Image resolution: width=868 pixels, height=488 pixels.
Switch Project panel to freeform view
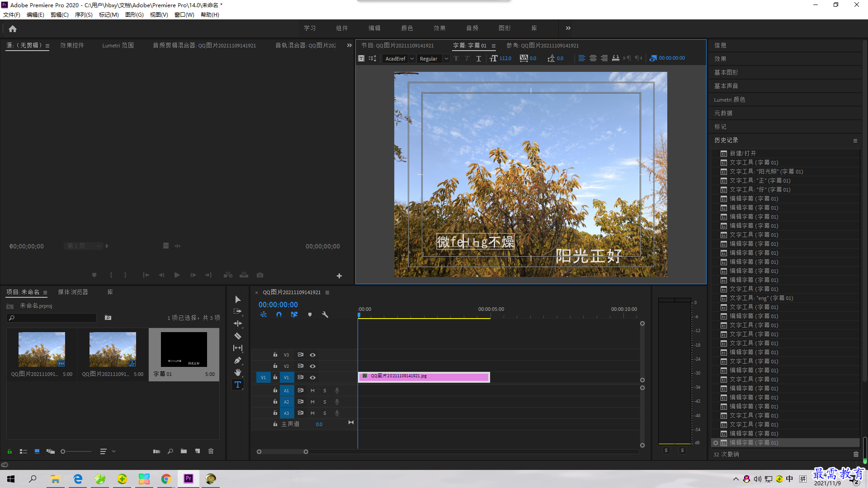coord(51,451)
